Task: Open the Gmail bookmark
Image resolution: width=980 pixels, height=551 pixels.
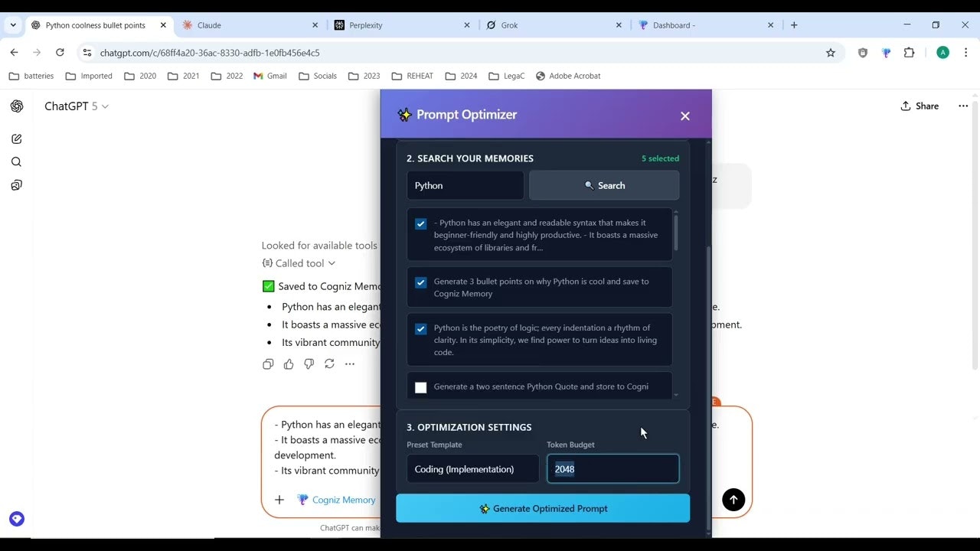Action: coord(270,76)
